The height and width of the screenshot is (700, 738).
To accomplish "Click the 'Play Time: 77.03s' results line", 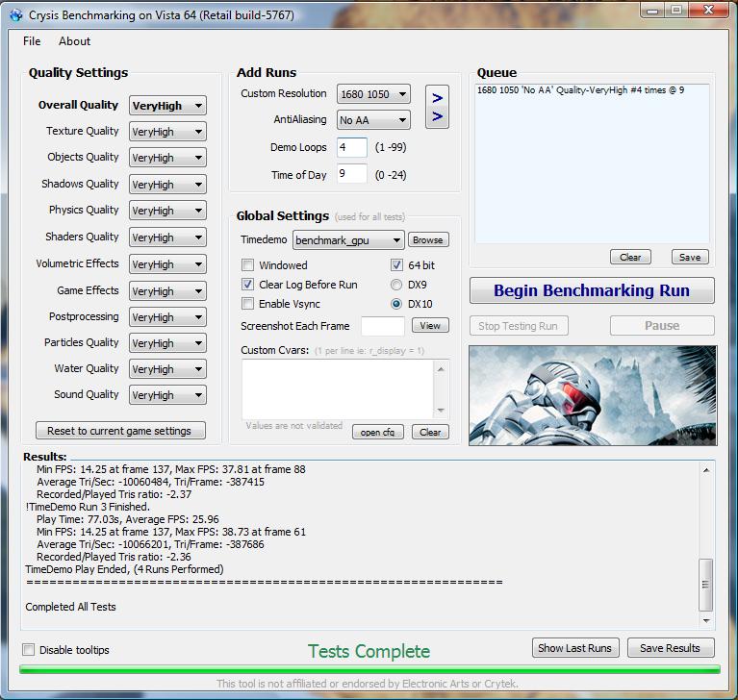I will pyautogui.click(x=128, y=519).
